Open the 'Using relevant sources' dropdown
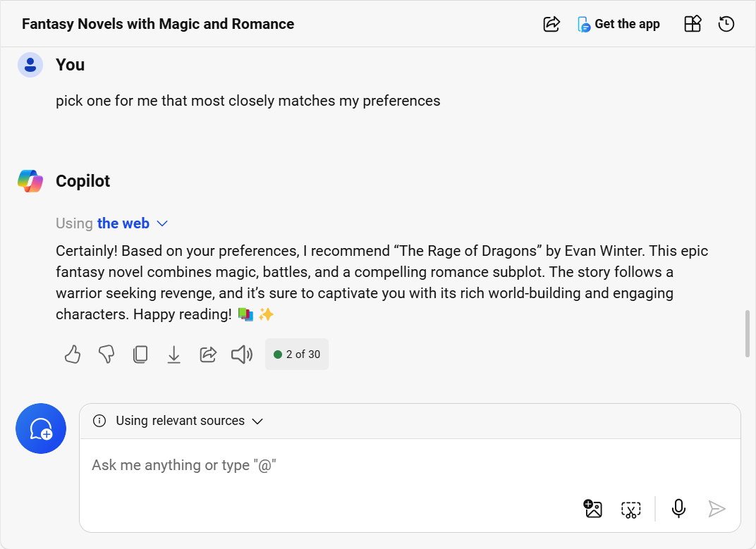The image size is (756, 549). 189,421
